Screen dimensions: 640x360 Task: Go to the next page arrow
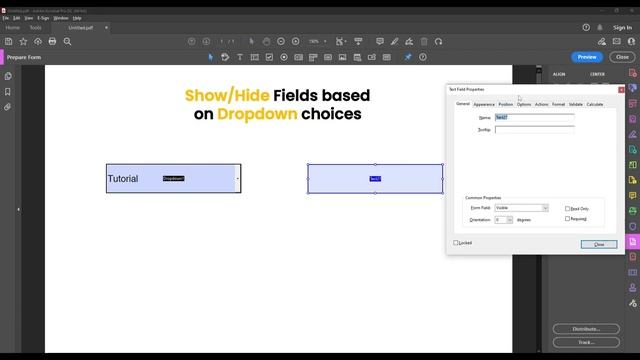coord(206,41)
